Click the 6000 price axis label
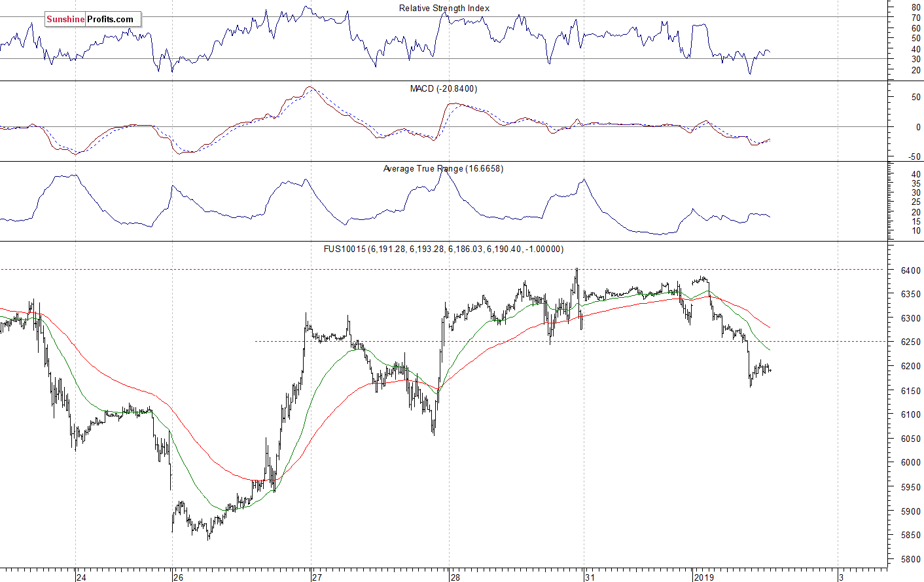The width and height of the screenshot is (924, 582). pyautogui.click(x=911, y=463)
